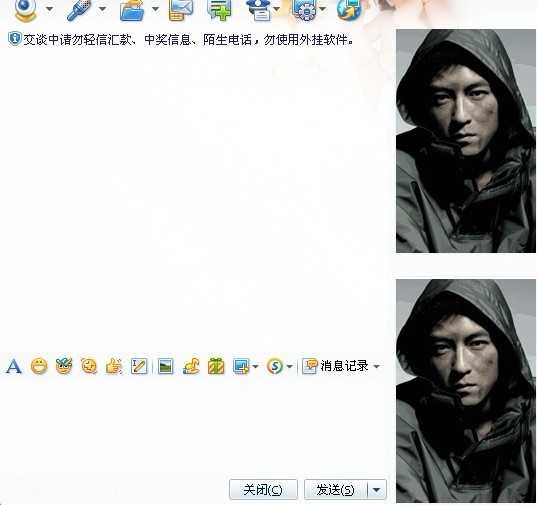Click the music note sharing icon
Image resolution: width=537 pixels, height=505 pixels.
coord(191,366)
